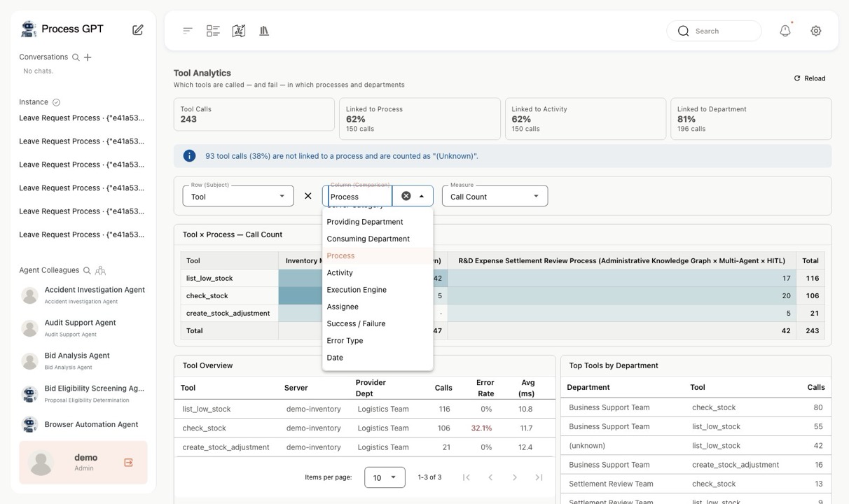Open settings gear icon
This screenshot has height=504, width=849.
[816, 31]
